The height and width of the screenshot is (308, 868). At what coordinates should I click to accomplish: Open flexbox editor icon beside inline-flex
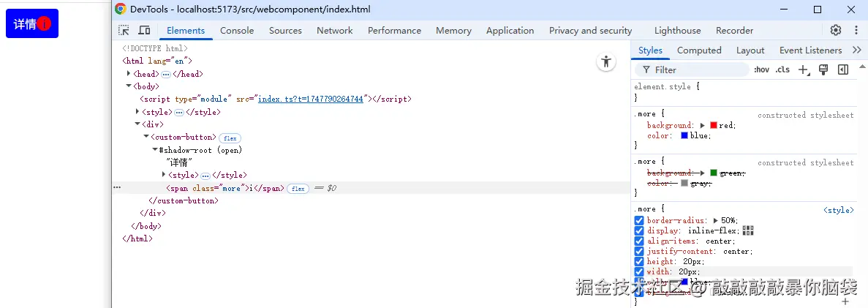748,230
